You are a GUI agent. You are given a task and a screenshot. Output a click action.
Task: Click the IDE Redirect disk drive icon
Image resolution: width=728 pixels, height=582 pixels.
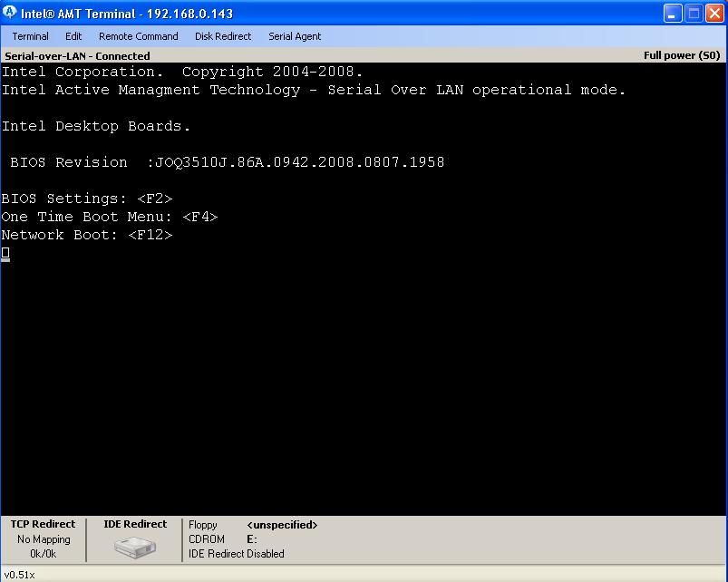[x=135, y=548]
